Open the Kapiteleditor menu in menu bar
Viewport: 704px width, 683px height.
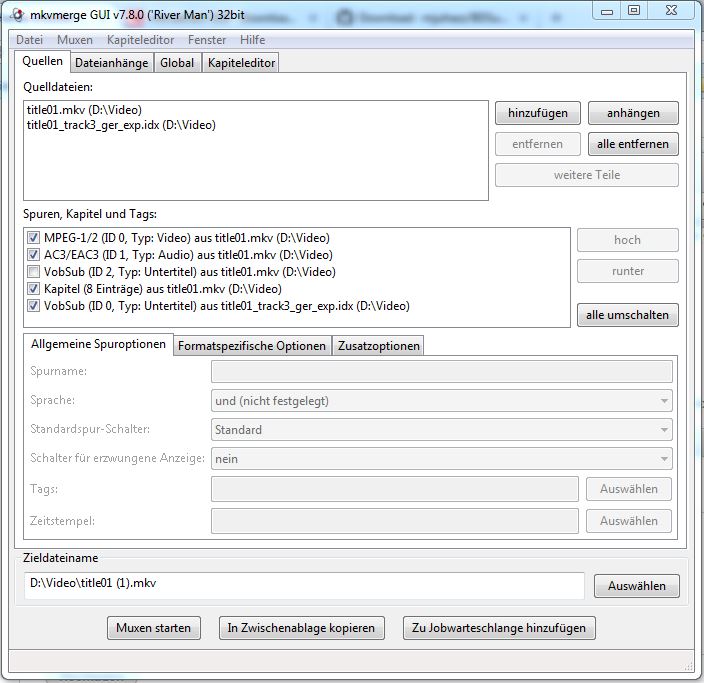(140, 40)
